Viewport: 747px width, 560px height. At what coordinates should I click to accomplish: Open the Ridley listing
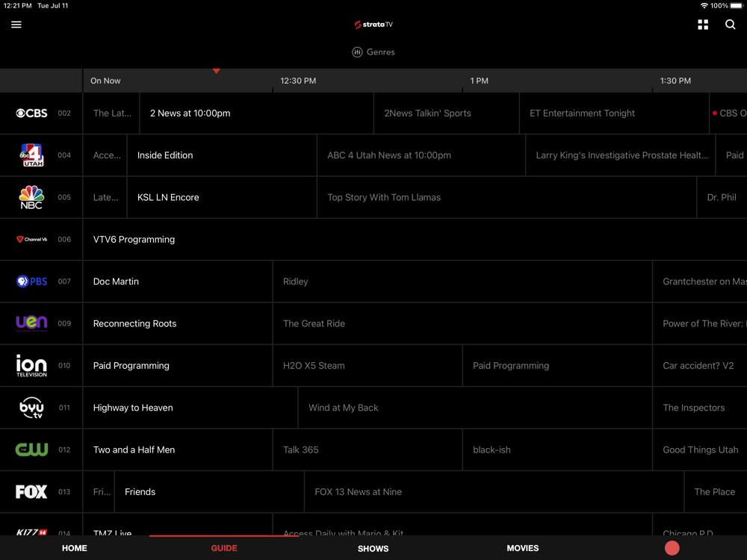point(462,281)
